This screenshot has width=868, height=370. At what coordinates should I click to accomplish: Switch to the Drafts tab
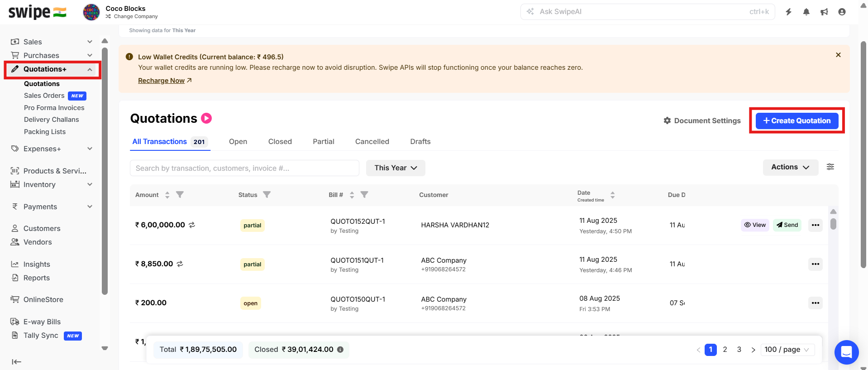pos(420,142)
